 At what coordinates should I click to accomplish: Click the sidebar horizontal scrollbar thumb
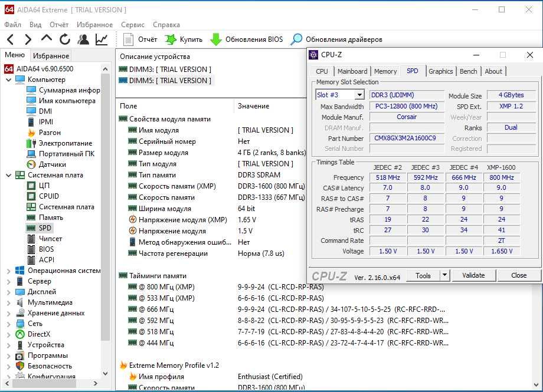coord(45,383)
